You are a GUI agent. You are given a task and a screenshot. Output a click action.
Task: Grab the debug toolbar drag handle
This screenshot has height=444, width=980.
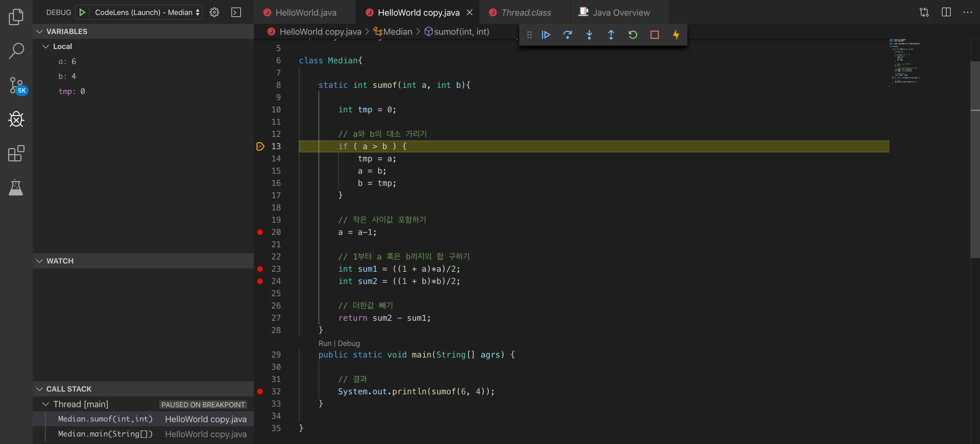click(x=529, y=35)
